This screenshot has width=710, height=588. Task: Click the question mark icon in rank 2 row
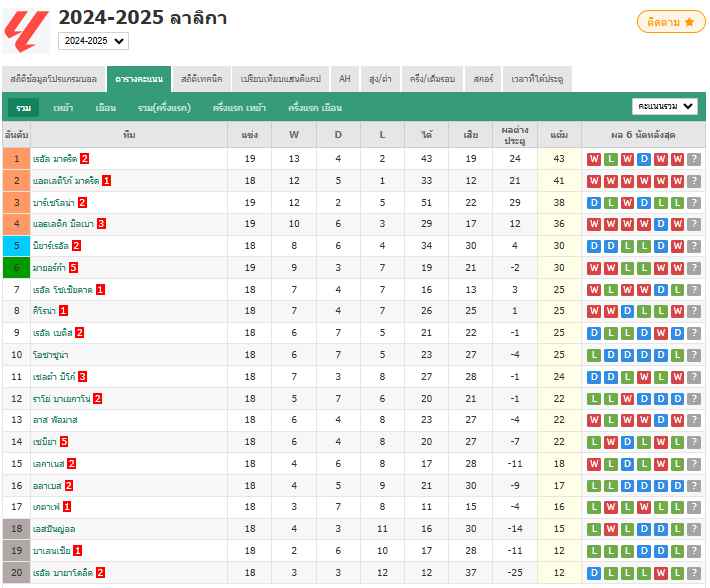coord(694,181)
